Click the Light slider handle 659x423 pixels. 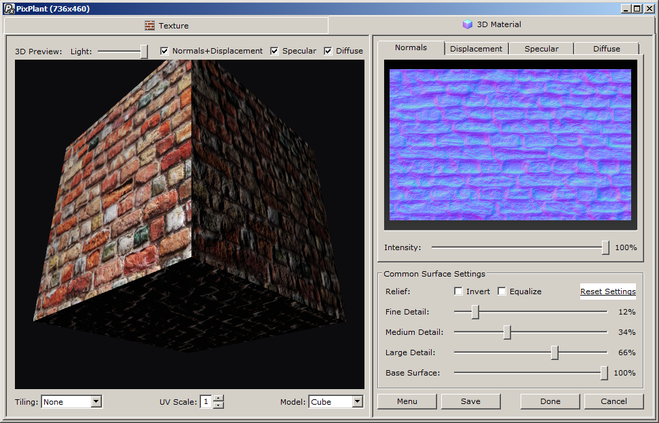click(144, 52)
